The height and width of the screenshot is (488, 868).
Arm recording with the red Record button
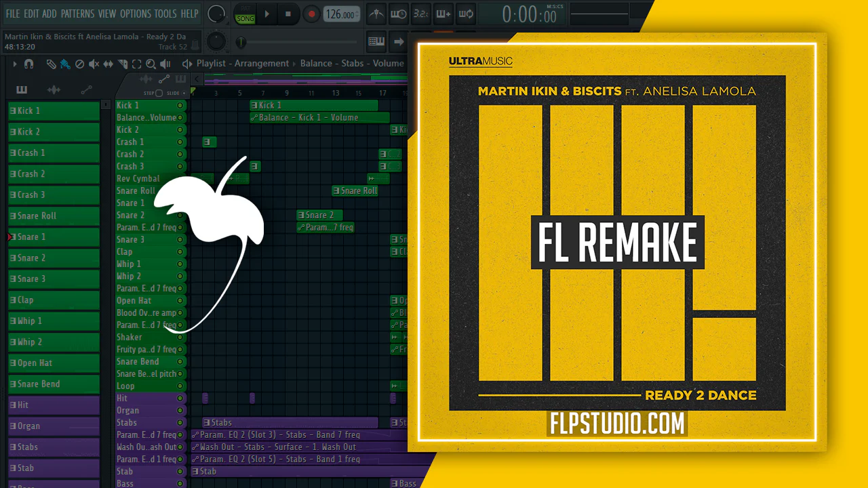(x=311, y=14)
